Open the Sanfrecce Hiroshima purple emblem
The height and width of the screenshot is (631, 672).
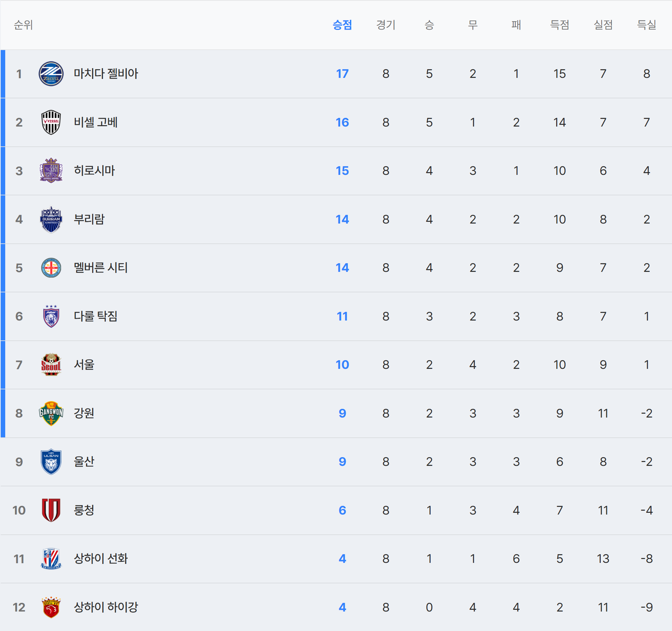tap(51, 171)
